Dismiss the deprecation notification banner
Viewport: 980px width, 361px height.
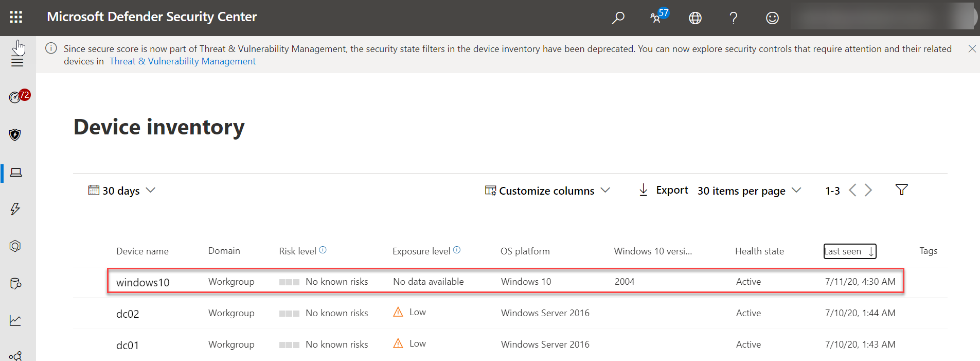pyautogui.click(x=972, y=49)
